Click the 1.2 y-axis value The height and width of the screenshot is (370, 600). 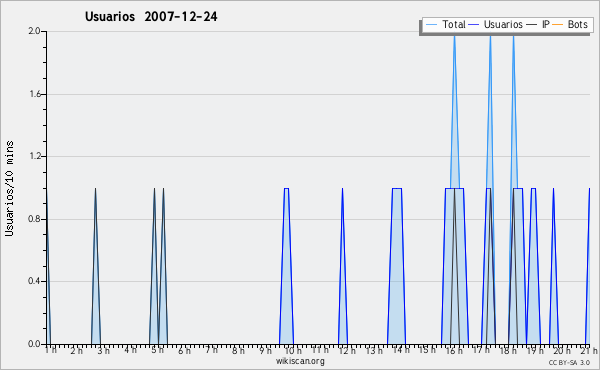pyautogui.click(x=34, y=156)
